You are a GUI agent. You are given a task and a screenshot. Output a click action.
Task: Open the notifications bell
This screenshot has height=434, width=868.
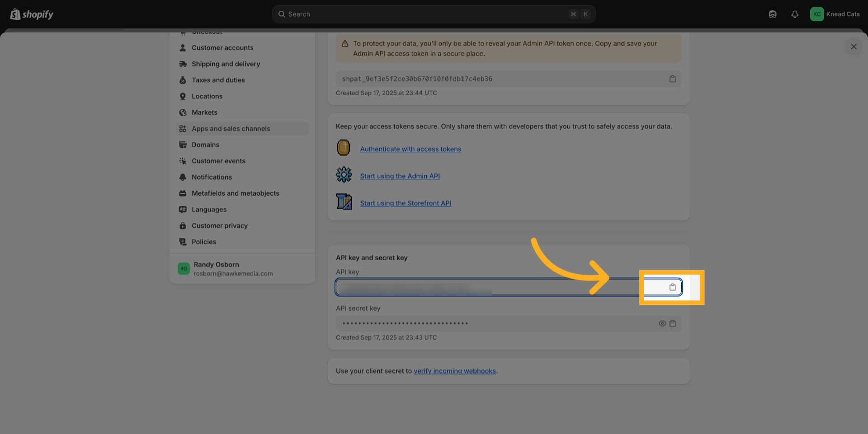pyautogui.click(x=794, y=14)
